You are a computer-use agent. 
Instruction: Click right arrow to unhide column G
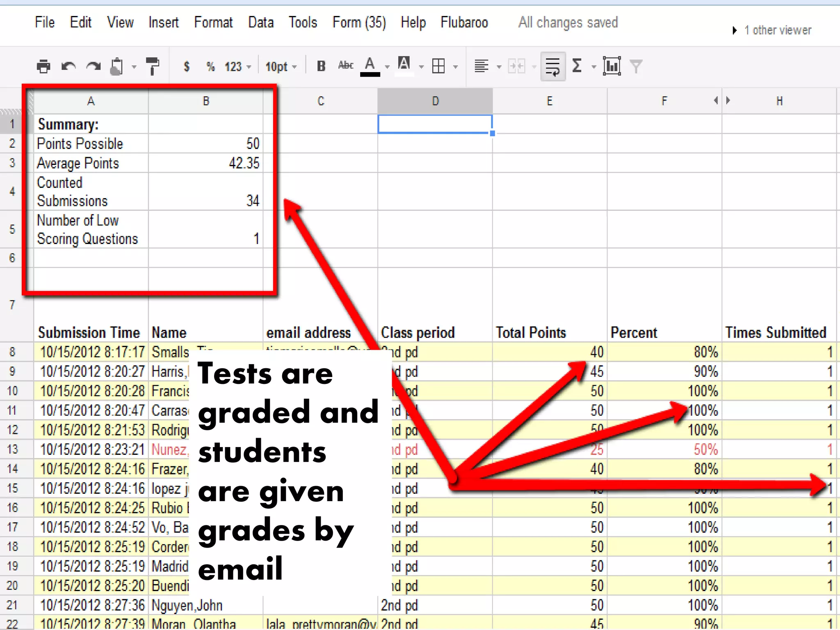click(728, 100)
